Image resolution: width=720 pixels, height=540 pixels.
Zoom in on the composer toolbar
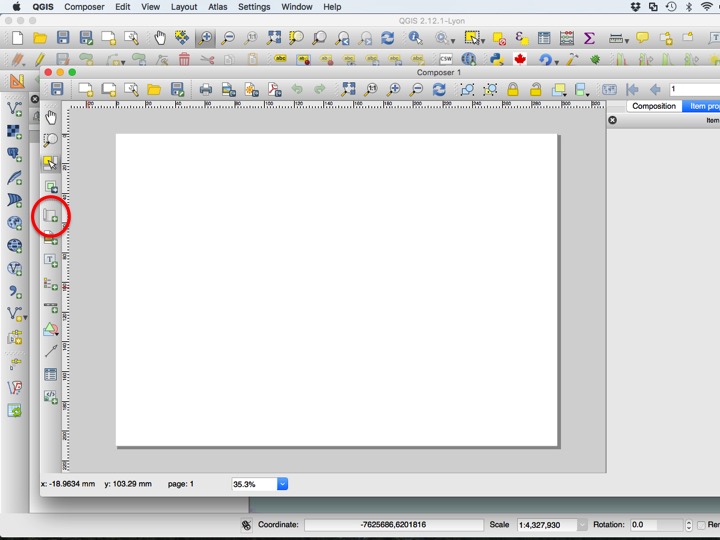394,89
